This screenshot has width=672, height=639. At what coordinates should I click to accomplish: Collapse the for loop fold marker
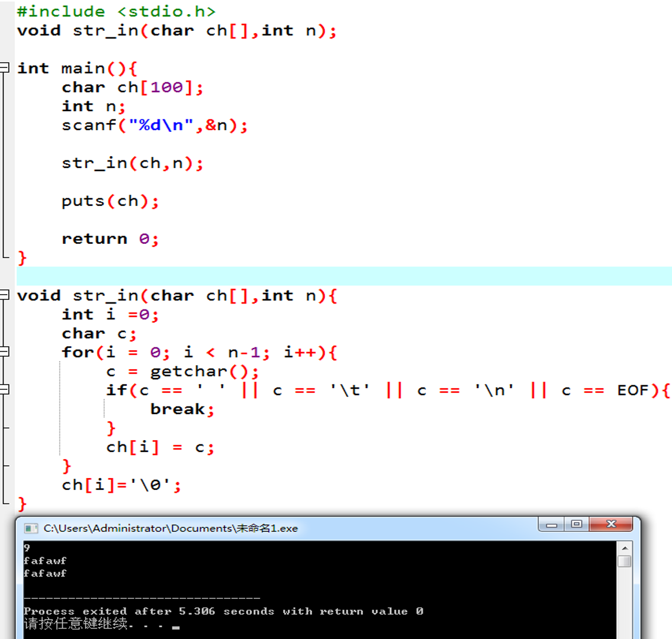click(4, 351)
